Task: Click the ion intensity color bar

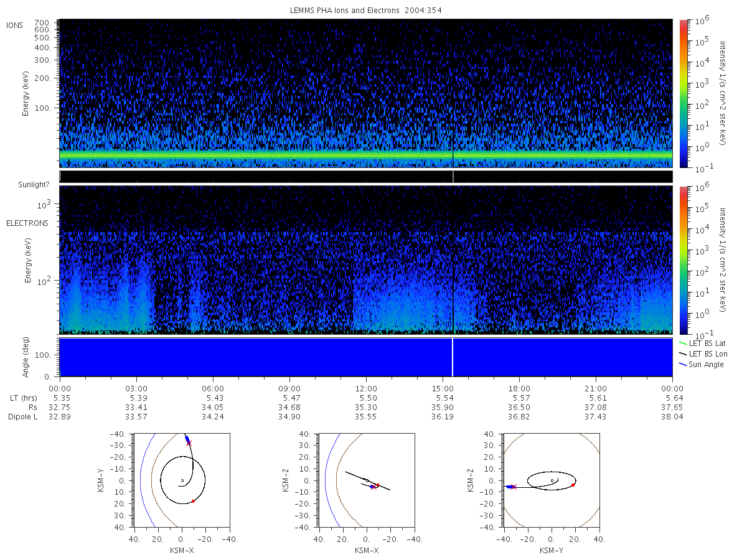Action: 683,93
